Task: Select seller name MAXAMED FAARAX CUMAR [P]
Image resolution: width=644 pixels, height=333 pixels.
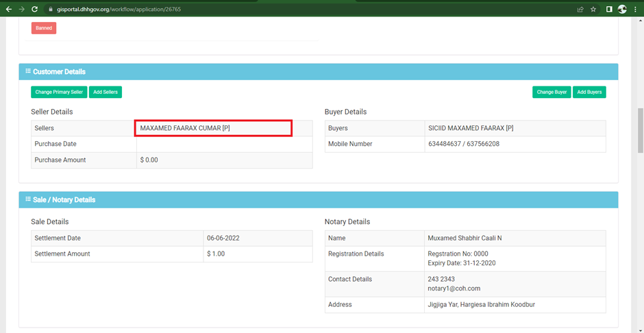Action: 185,128
